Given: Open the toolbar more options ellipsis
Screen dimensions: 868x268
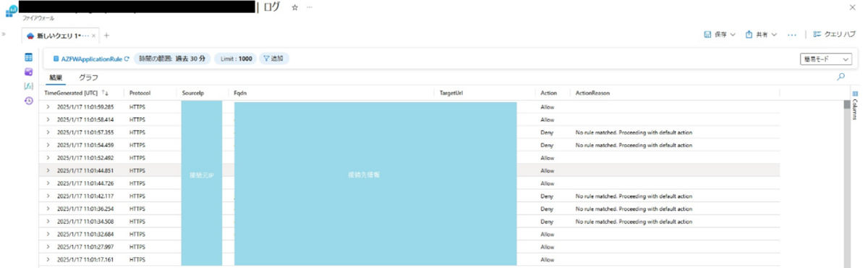Looking at the screenshot, I should [792, 34].
